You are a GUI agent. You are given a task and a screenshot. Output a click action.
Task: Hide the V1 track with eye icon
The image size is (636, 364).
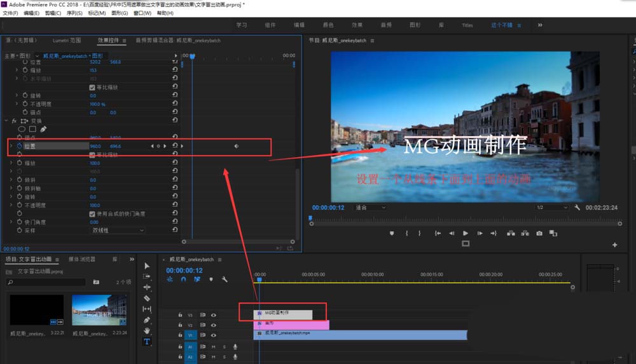(213, 335)
